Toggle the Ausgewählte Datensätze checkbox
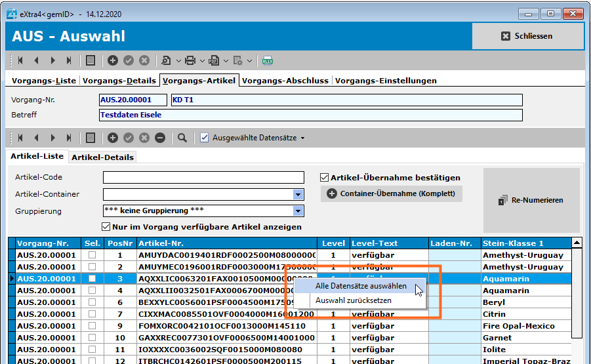591x364 pixels. point(205,138)
